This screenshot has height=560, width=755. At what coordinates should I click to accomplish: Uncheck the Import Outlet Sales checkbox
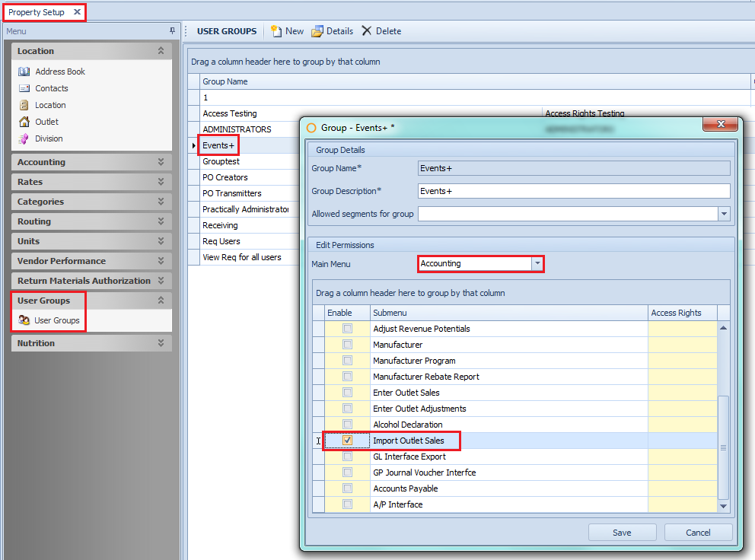click(x=347, y=441)
